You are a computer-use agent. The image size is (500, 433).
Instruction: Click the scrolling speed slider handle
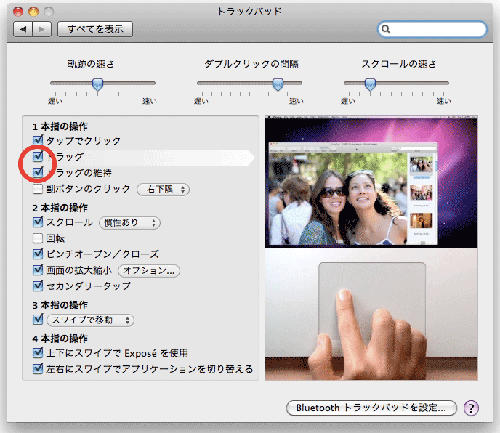point(370,85)
